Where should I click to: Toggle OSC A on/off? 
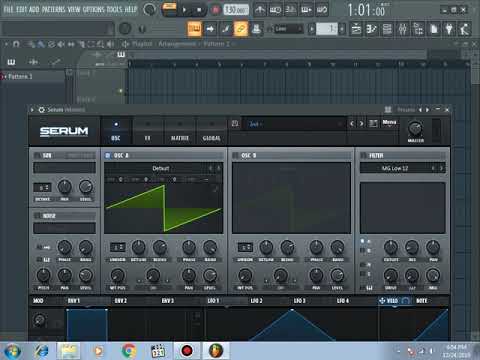coord(108,155)
